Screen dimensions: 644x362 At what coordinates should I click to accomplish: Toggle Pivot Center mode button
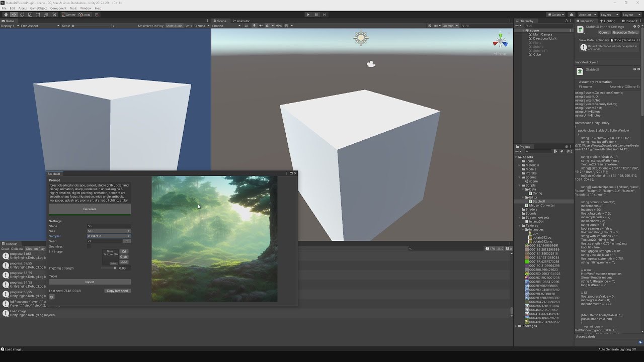coord(68,15)
